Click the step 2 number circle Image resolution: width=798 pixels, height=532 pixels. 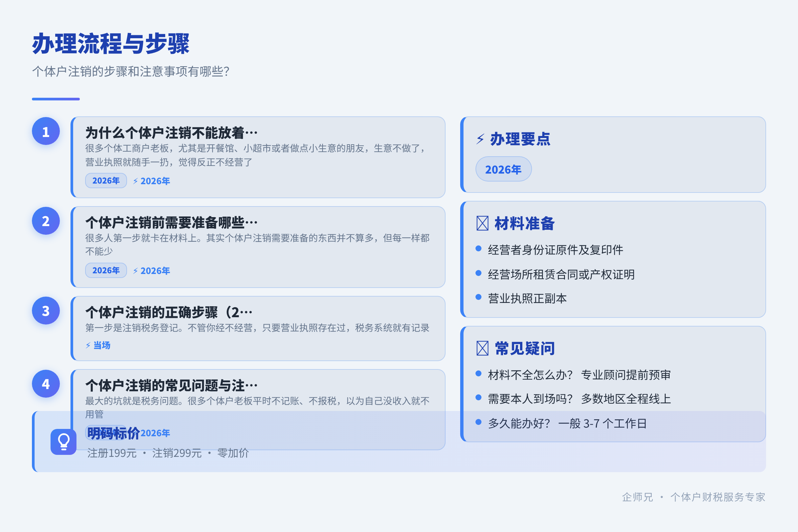(46, 221)
